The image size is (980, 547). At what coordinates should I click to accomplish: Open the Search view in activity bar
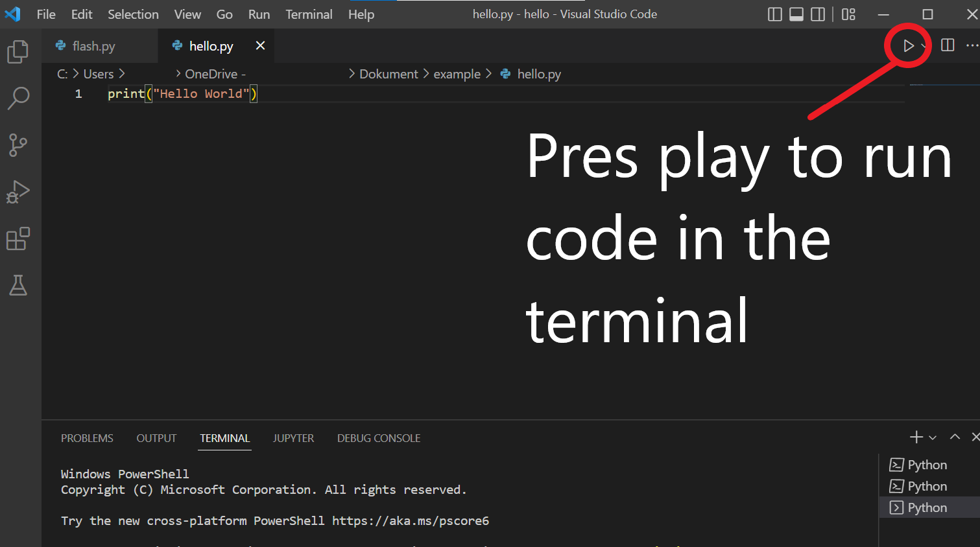coord(18,99)
